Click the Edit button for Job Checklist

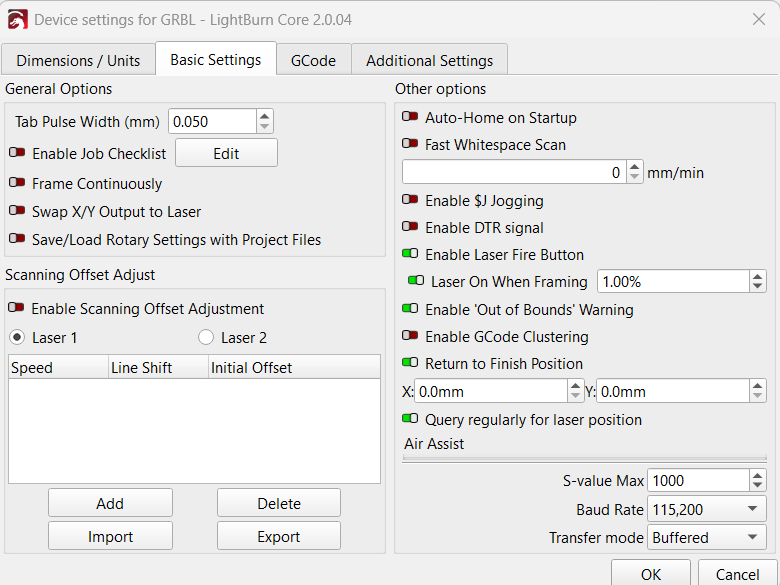(226, 154)
